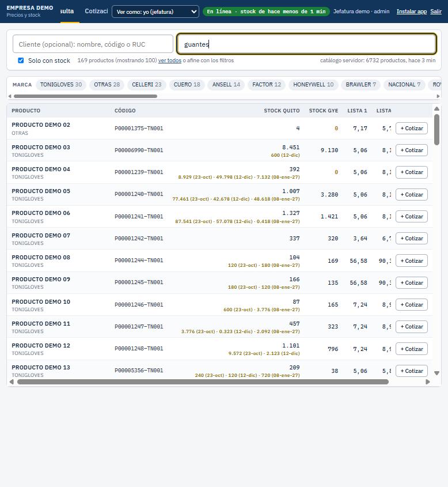Screen dimensions: 448x487
Task: Click the Salir link
Action: pos(435,12)
